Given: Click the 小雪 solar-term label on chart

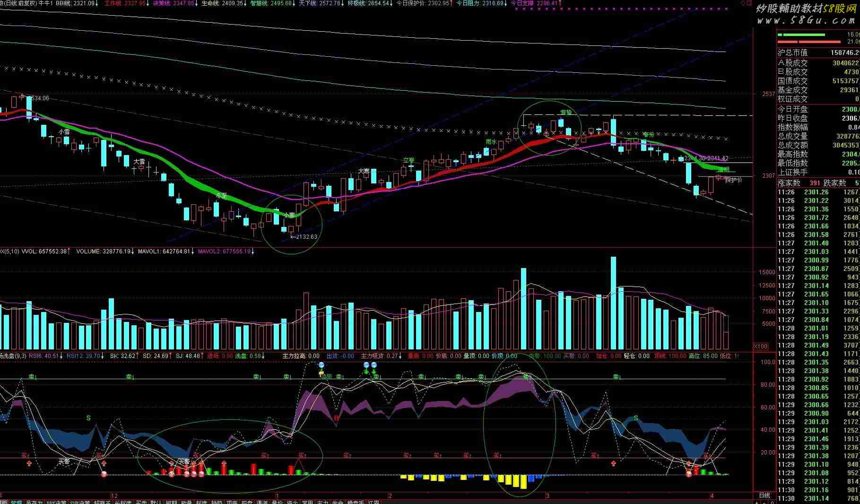Looking at the screenshot, I should click(64, 132).
